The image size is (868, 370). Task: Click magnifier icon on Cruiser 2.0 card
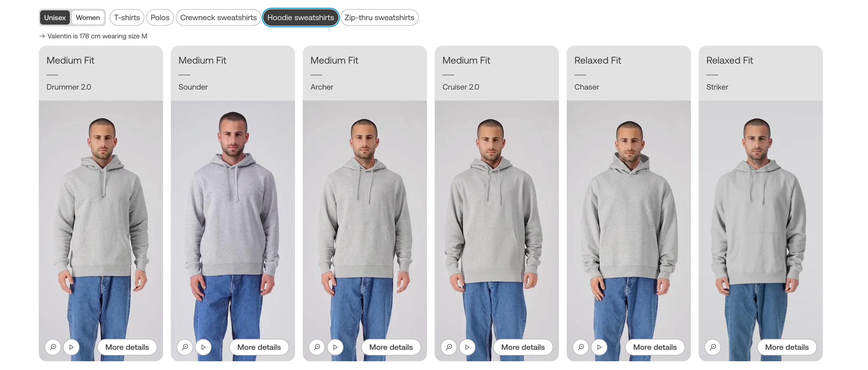click(449, 347)
